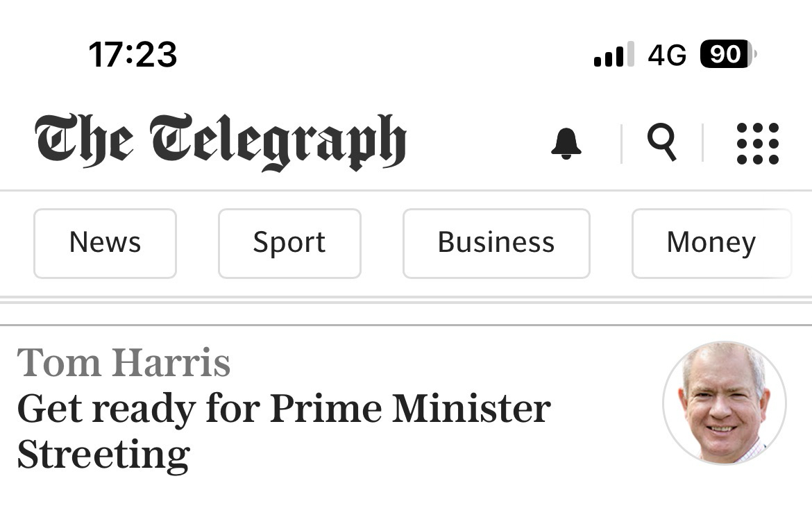This screenshot has height=508, width=812.
Task: Tap the word 'Streeting' in the headline
Action: tap(103, 455)
